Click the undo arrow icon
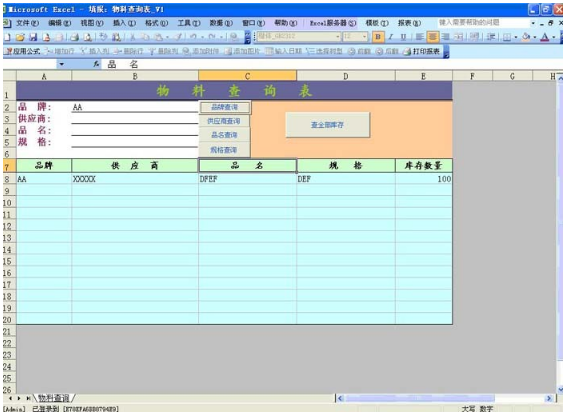This screenshot has width=564, height=414. coord(193,37)
